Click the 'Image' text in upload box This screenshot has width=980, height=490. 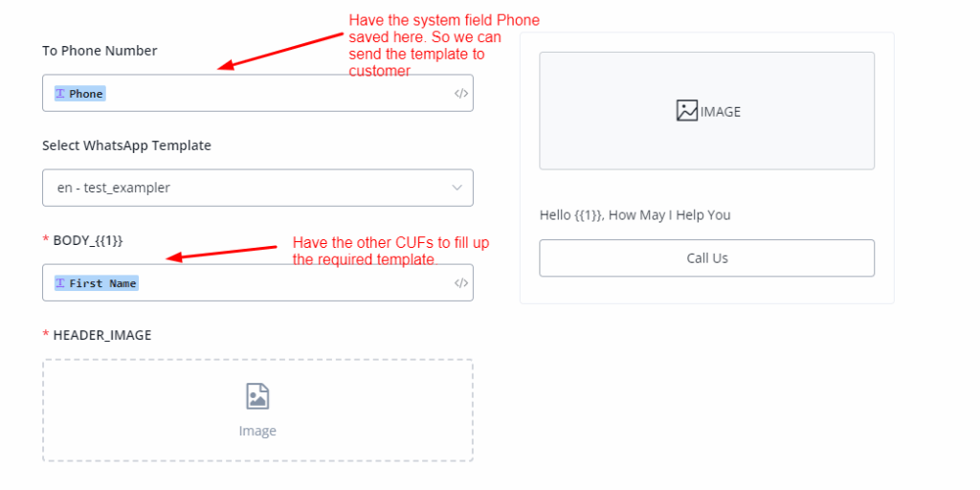257,431
